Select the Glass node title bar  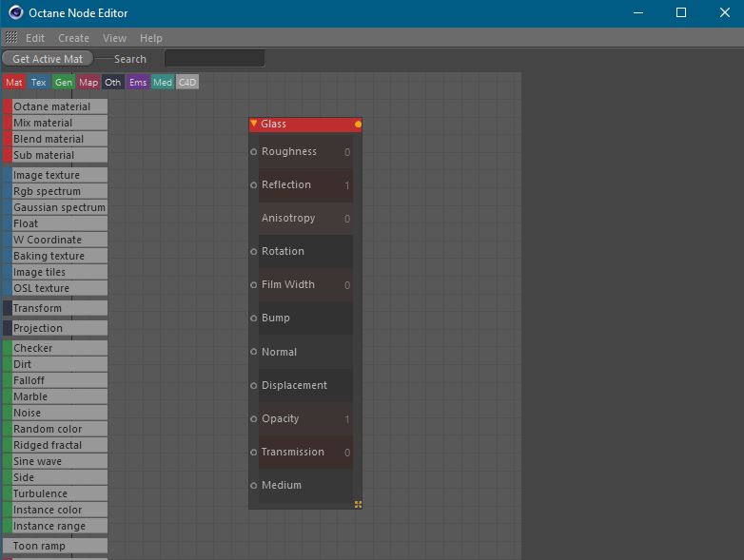pyautogui.click(x=305, y=125)
